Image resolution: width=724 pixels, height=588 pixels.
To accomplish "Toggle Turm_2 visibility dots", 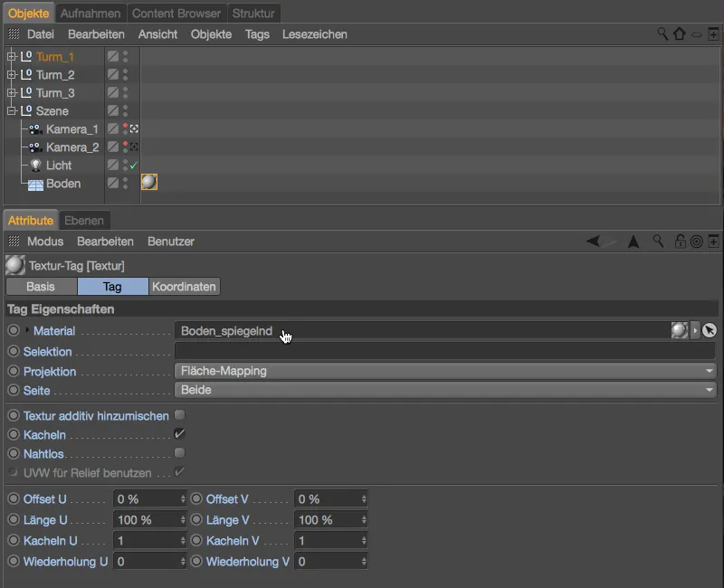I will 125,74.
